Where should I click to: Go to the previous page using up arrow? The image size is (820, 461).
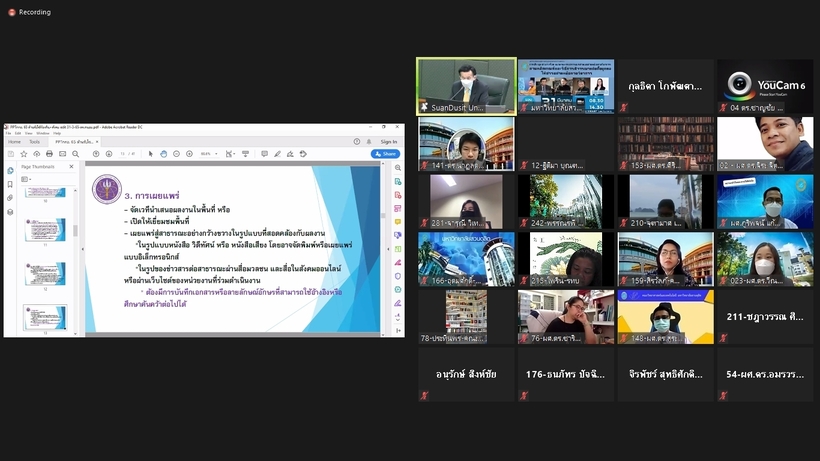click(97, 154)
